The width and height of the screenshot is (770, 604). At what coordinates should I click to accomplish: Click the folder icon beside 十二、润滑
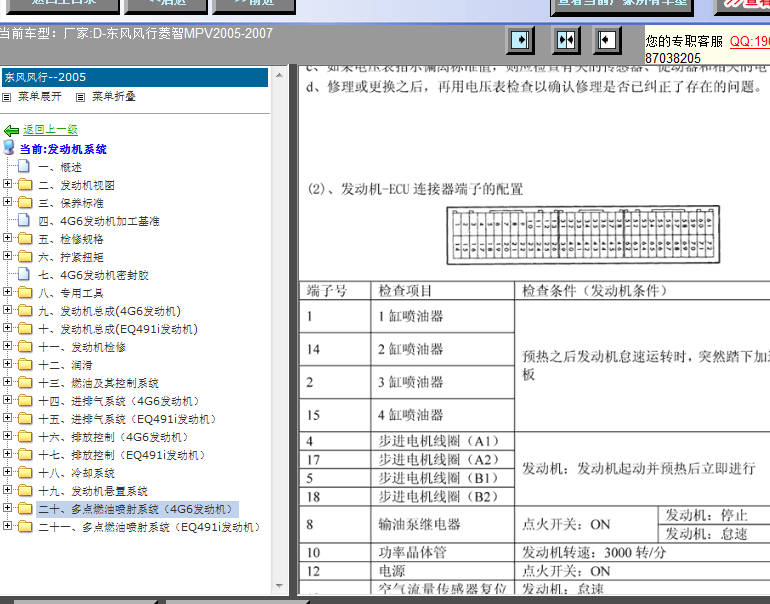[24, 365]
